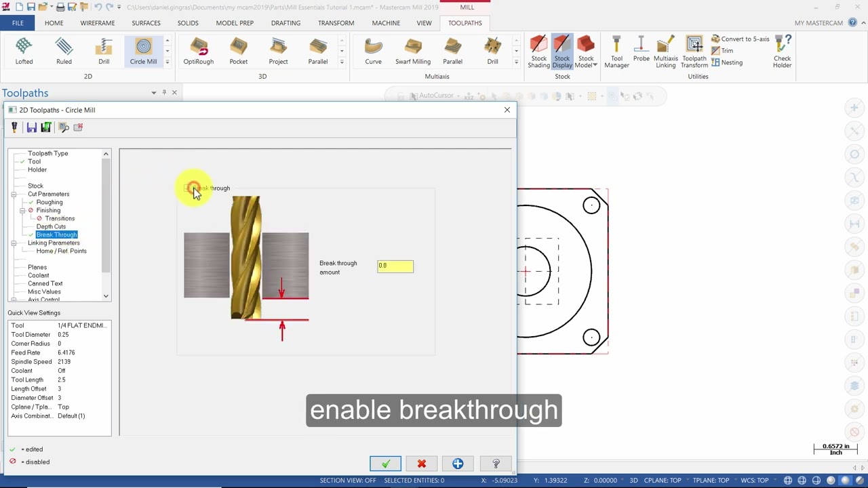Expand the 3D toolpath gallery dropdown

coord(342,62)
